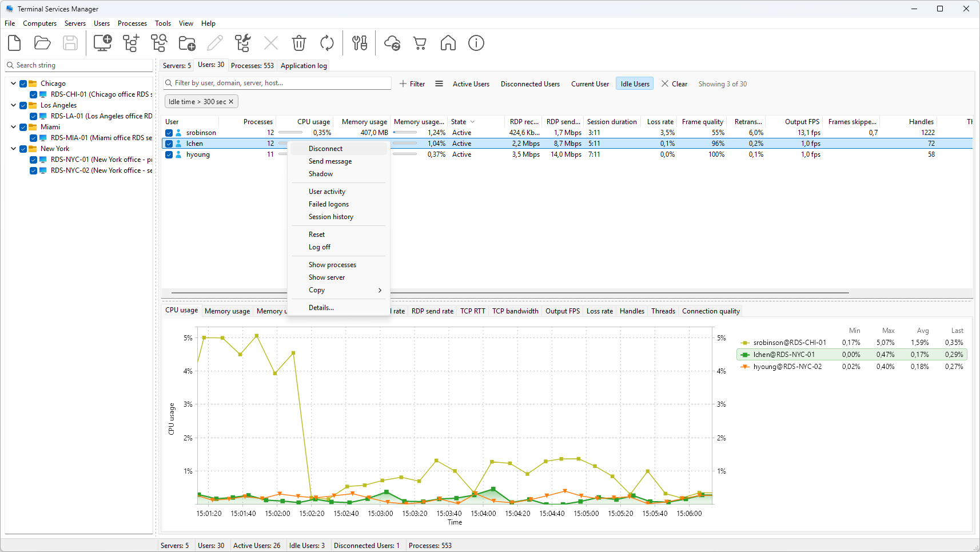This screenshot has width=980, height=552.
Task: Open the Servers menu
Action: click(x=75, y=23)
